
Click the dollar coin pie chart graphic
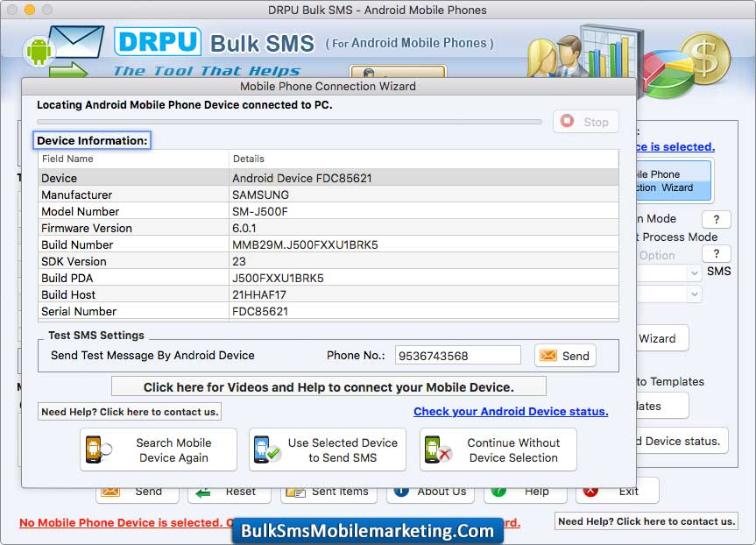click(x=686, y=65)
